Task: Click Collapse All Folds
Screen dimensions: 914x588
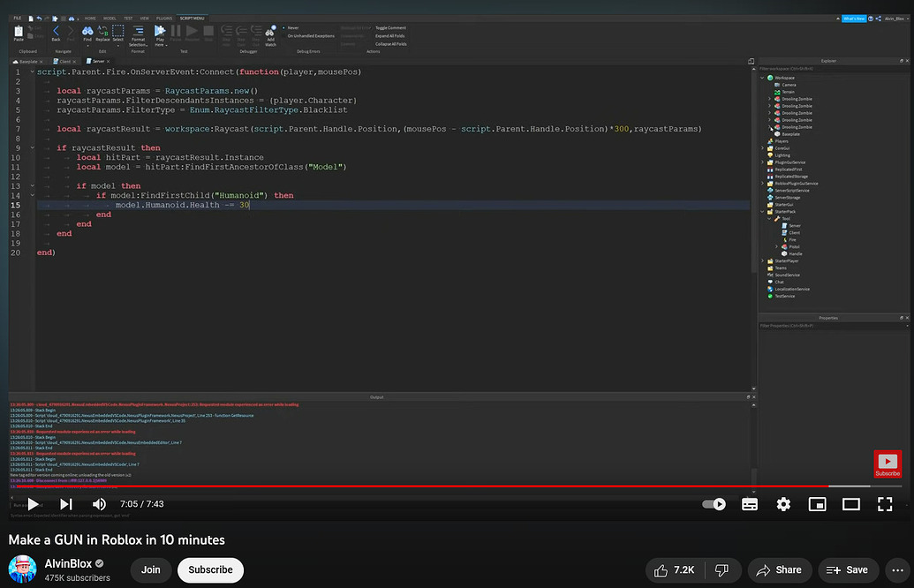Action: [391, 44]
